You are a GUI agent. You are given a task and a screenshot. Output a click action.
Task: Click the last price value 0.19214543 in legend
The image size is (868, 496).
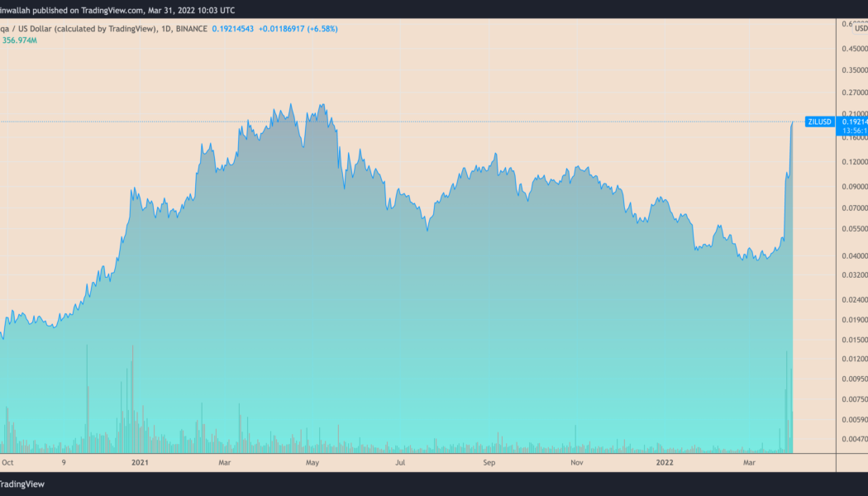pos(233,28)
